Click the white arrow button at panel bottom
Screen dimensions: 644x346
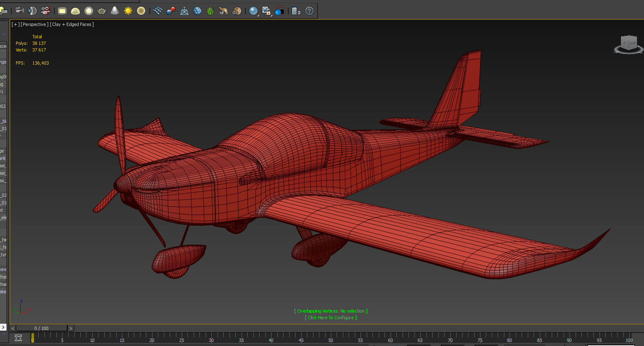click(3, 327)
